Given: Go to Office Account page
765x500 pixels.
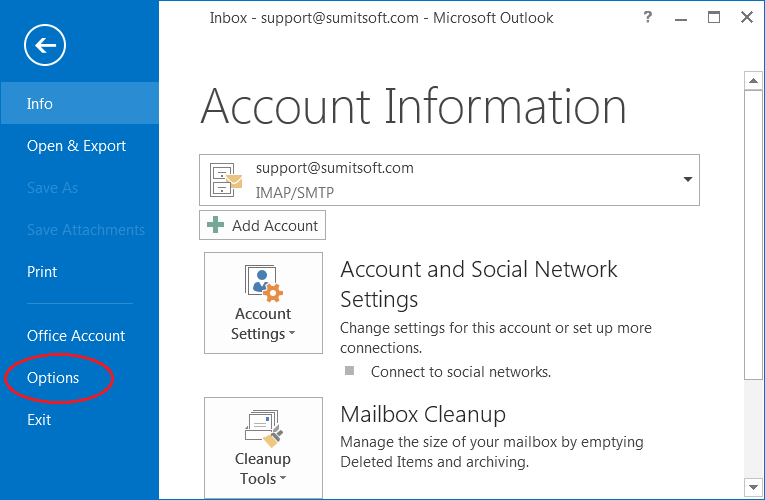Looking at the screenshot, I should pos(76,336).
